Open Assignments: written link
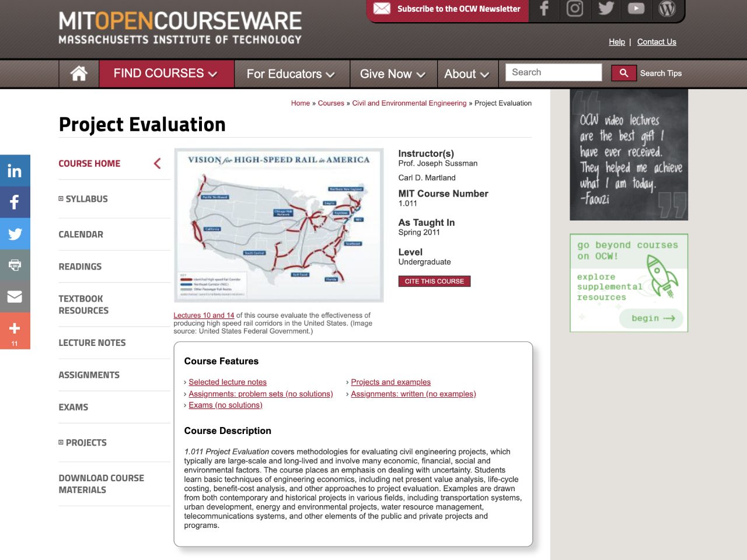The height and width of the screenshot is (560, 747). 413,394
